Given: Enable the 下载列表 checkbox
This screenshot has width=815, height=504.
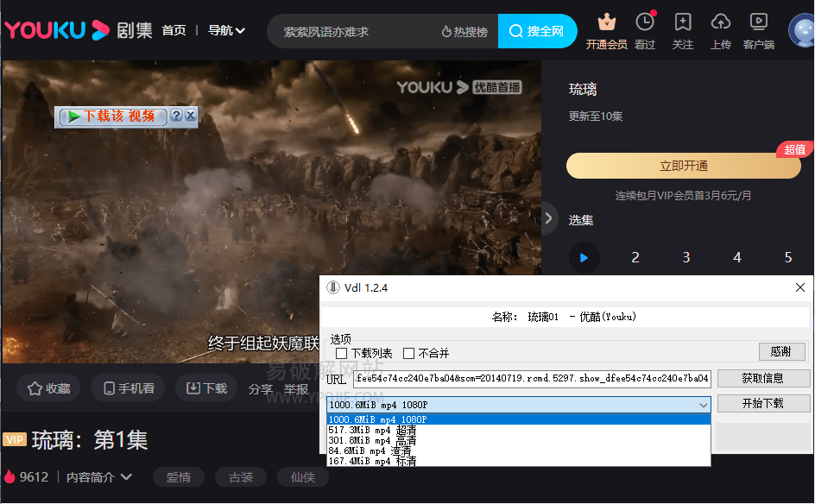Looking at the screenshot, I should pos(342,353).
